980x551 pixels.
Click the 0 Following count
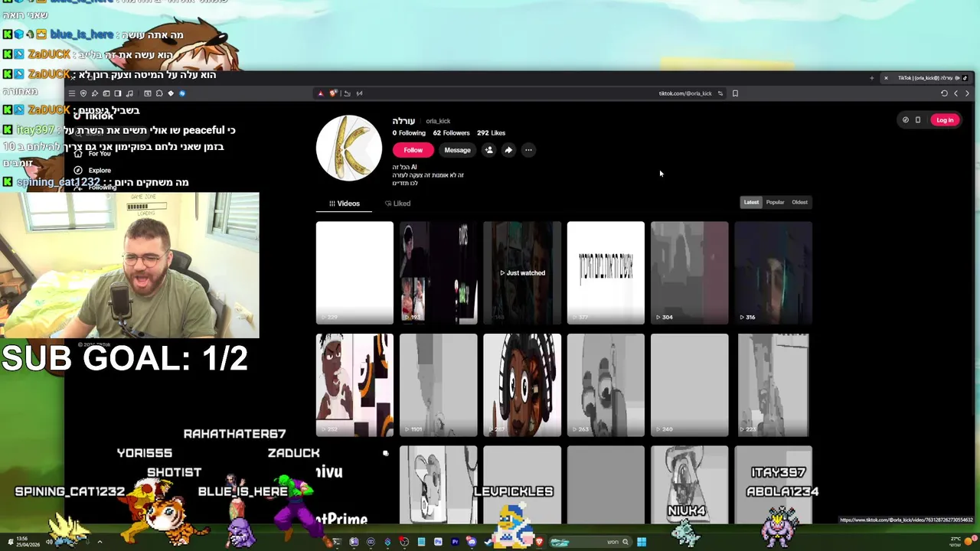pyautogui.click(x=409, y=133)
